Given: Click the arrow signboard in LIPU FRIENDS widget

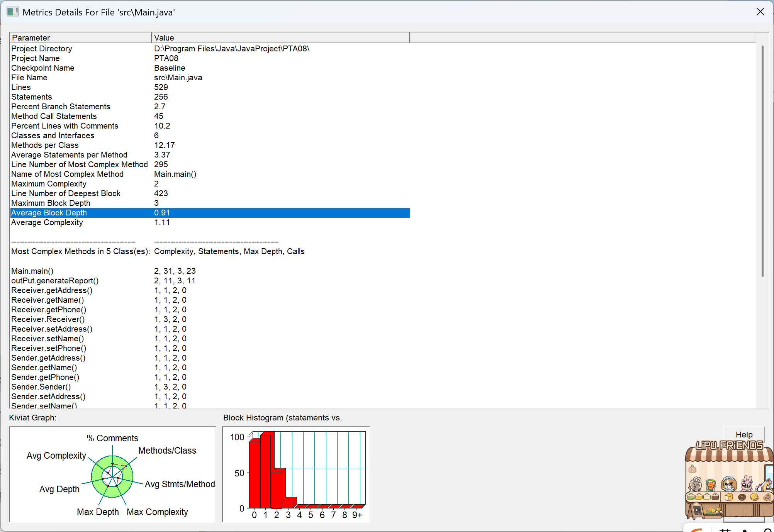Looking at the screenshot, I should coord(697,511).
